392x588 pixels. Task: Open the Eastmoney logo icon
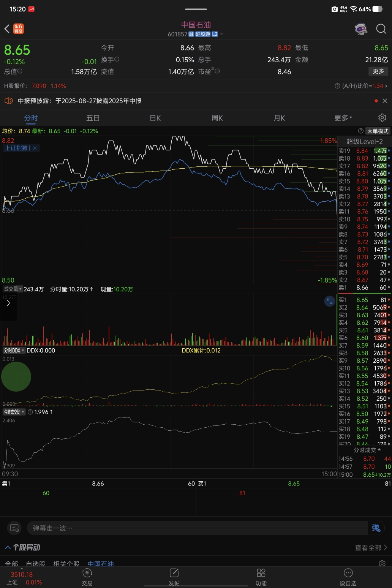[19, 29]
